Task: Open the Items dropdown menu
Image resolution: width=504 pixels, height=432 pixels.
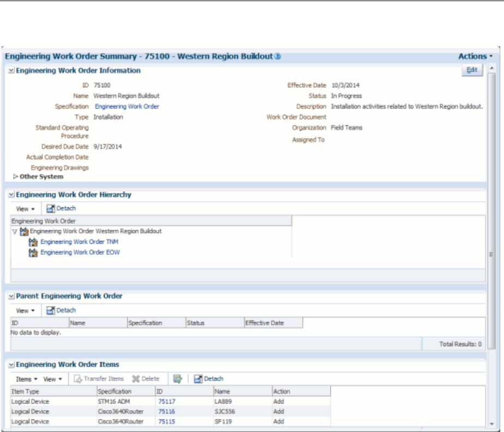Action: (x=27, y=379)
